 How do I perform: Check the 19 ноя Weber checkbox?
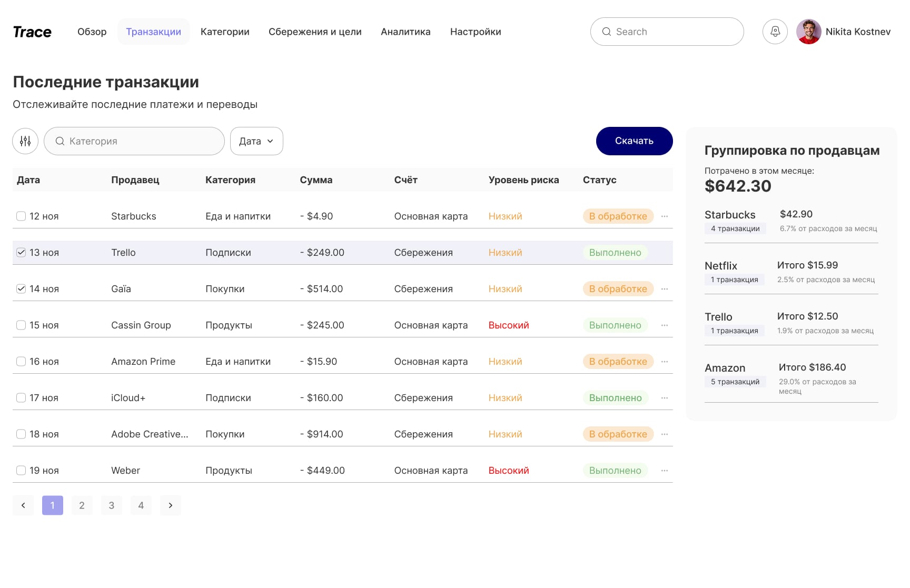pyautogui.click(x=21, y=471)
